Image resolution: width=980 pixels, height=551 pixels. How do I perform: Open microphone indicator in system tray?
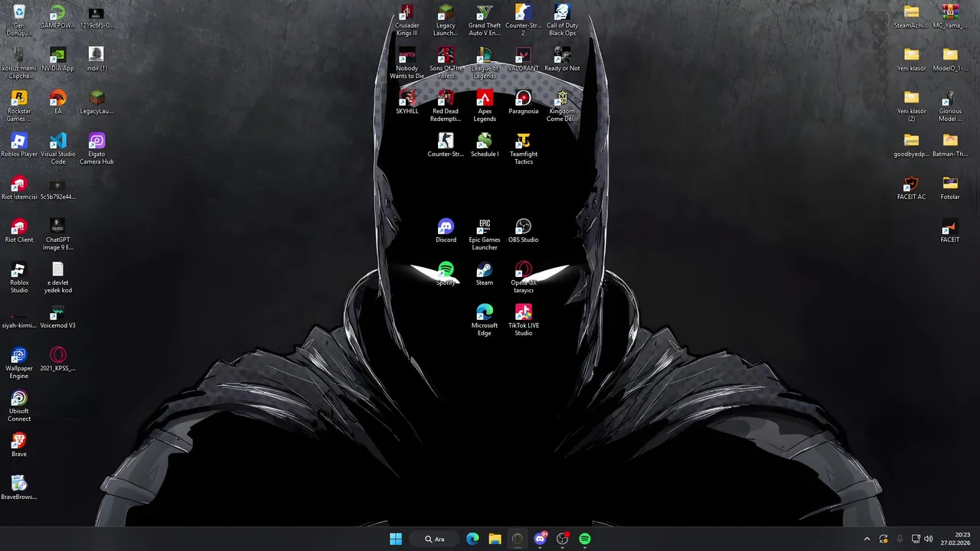(900, 539)
